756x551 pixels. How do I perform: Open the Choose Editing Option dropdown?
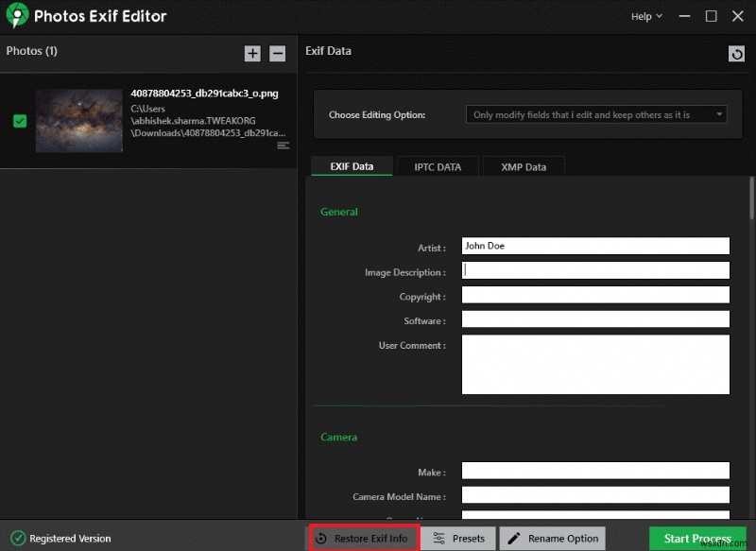[595, 113]
